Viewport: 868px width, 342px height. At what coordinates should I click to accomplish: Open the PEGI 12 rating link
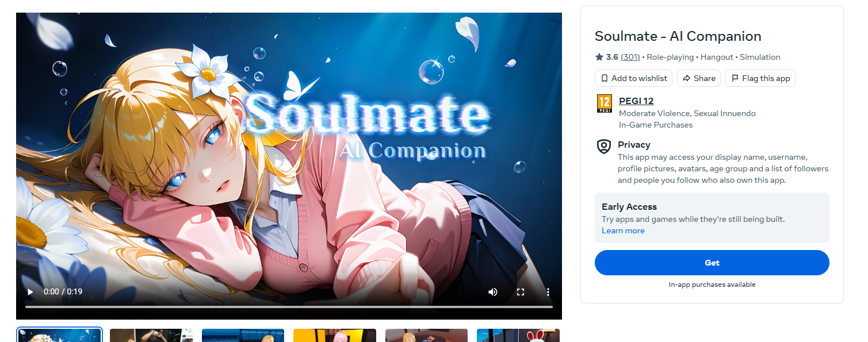[636, 101]
